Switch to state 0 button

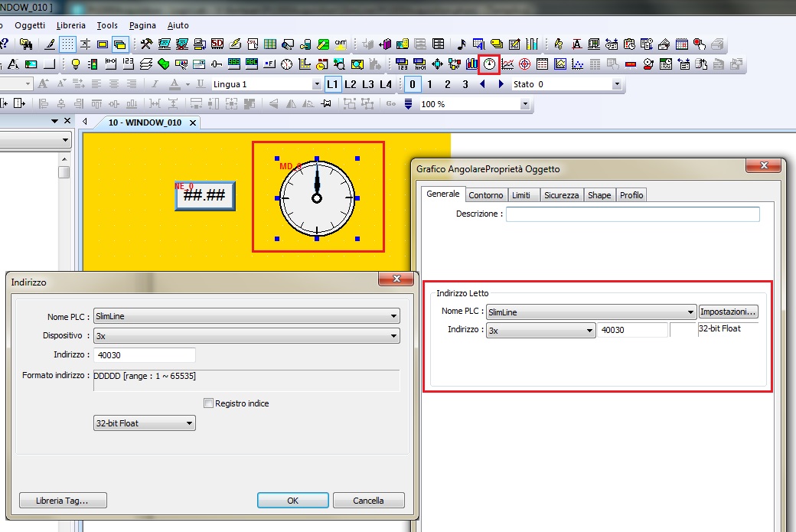(x=413, y=84)
